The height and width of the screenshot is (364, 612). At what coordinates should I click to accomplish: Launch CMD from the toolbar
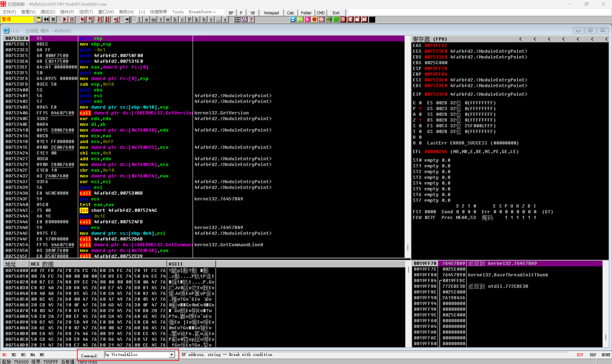(321, 13)
